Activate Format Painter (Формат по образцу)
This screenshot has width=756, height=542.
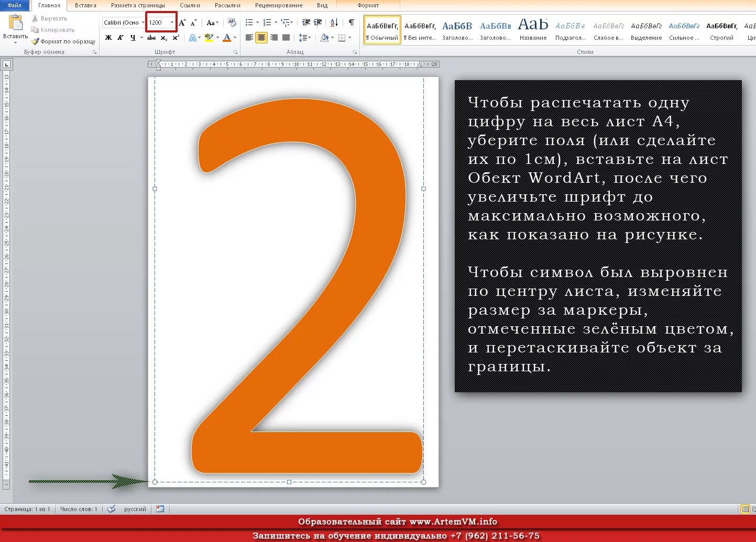(x=63, y=41)
